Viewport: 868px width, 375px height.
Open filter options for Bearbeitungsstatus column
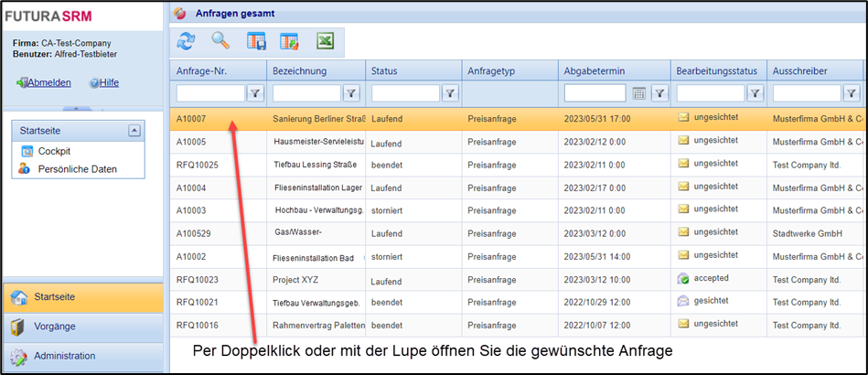(x=755, y=93)
